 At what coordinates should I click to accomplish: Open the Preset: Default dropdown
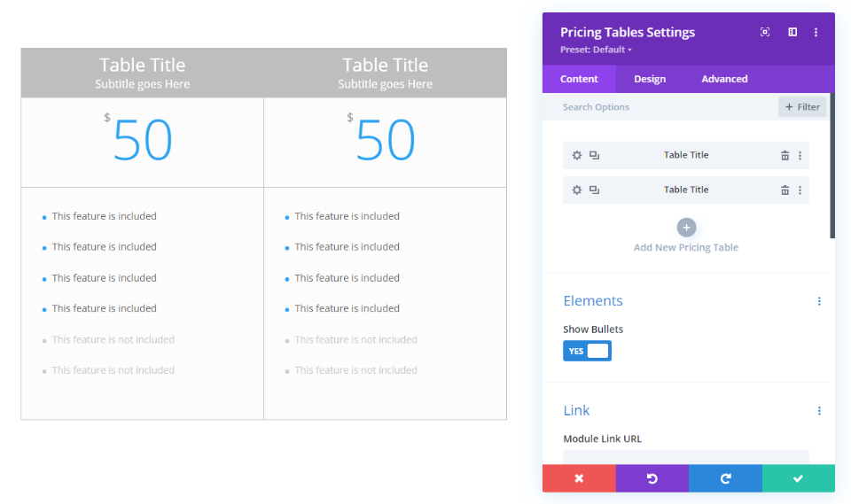596,50
